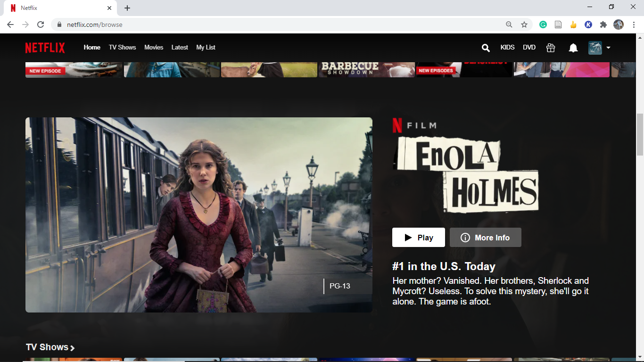Reload the Netflix page

[x=41, y=25]
